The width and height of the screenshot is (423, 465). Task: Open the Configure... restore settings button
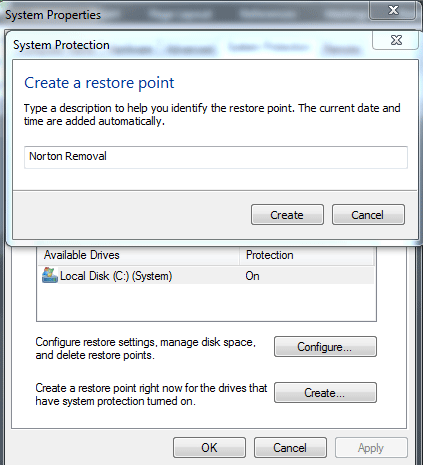click(325, 347)
